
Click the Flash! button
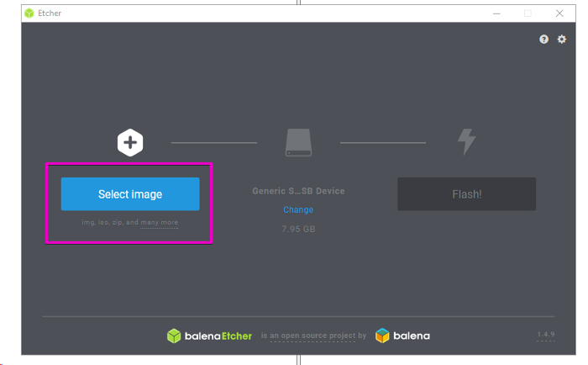(466, 194)
